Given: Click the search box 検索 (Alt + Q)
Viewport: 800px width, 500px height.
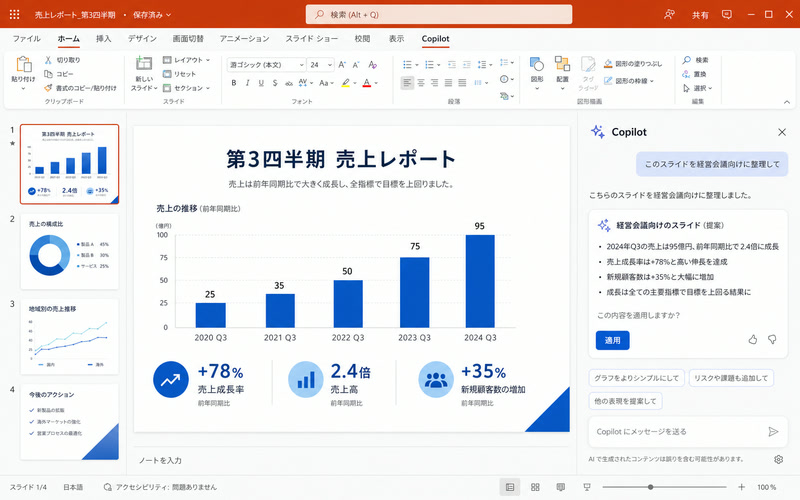Looking at the screenshot, I should [x=439, y=14].
